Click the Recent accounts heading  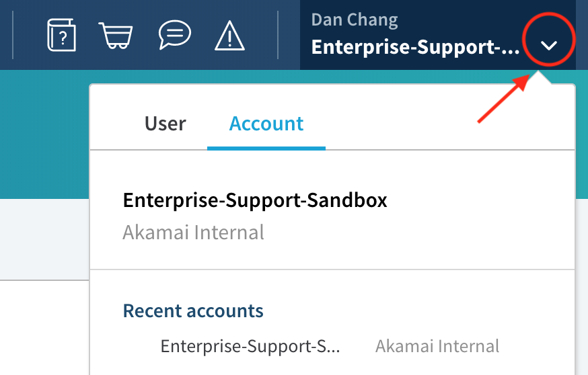[193, 310]
